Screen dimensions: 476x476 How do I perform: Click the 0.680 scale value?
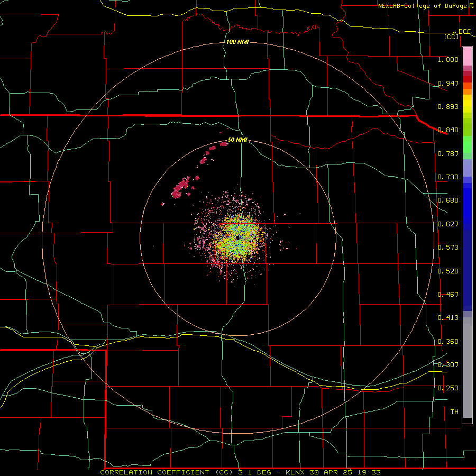(448, 200)
